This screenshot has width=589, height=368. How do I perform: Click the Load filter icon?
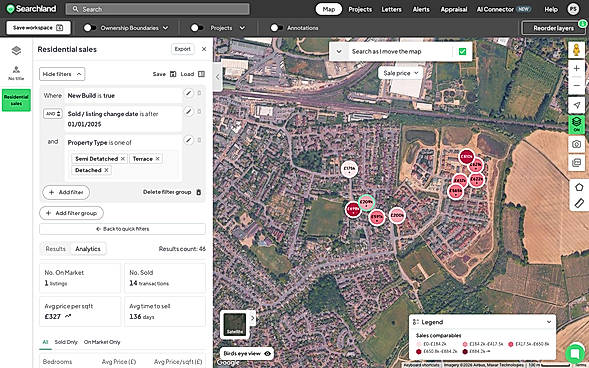coord(201,74)
